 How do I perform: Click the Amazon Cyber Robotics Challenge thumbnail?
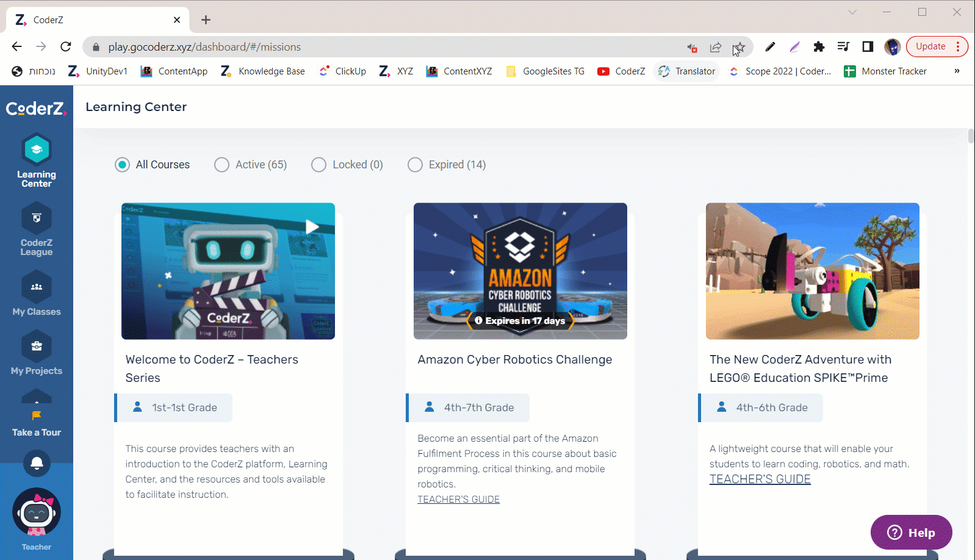pos(520,271)
